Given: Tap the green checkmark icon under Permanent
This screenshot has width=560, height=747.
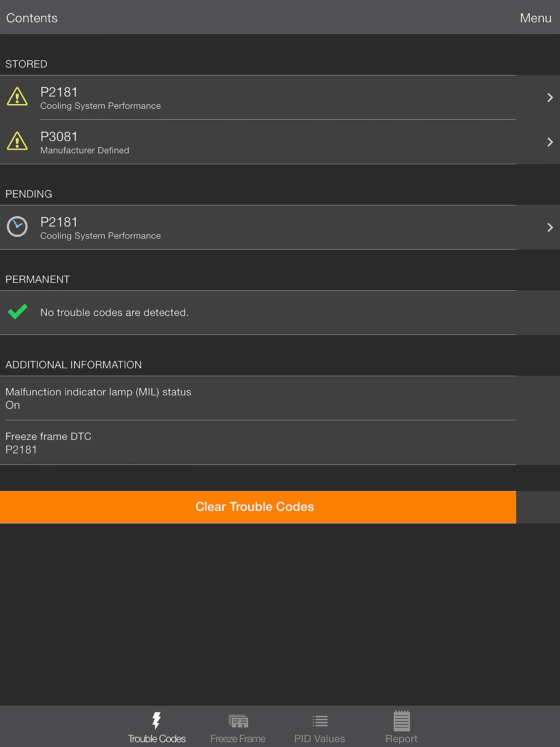Looking at the screenshot, I should click(17, 312).
